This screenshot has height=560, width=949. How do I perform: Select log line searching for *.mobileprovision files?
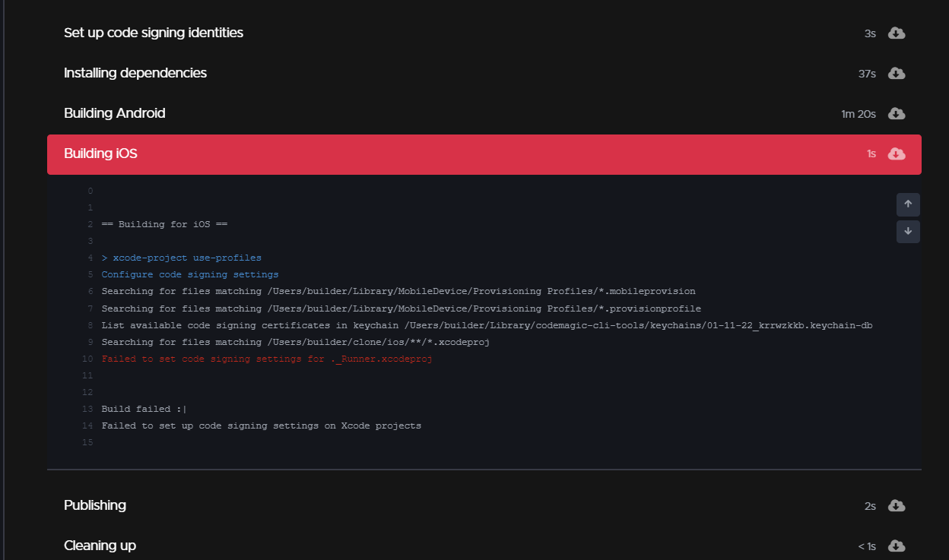[x=398, y=291]
